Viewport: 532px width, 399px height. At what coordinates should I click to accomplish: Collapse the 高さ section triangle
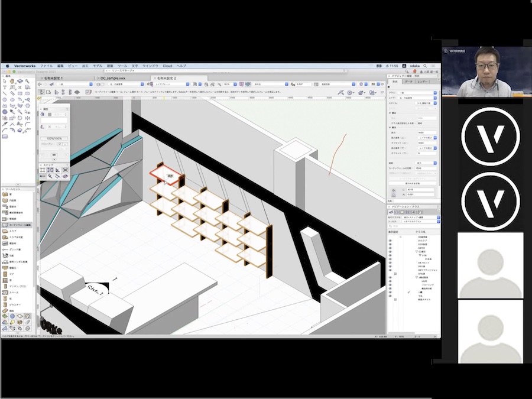390,128
